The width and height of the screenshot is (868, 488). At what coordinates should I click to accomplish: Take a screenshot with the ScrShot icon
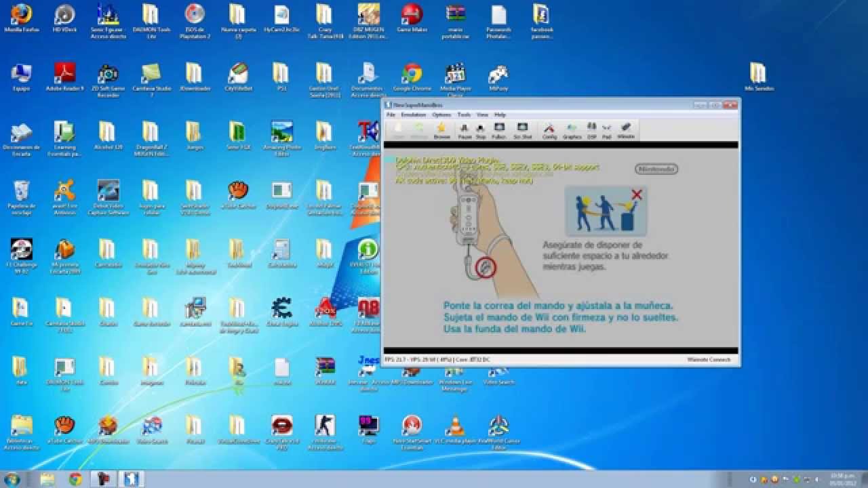point(522,129)
